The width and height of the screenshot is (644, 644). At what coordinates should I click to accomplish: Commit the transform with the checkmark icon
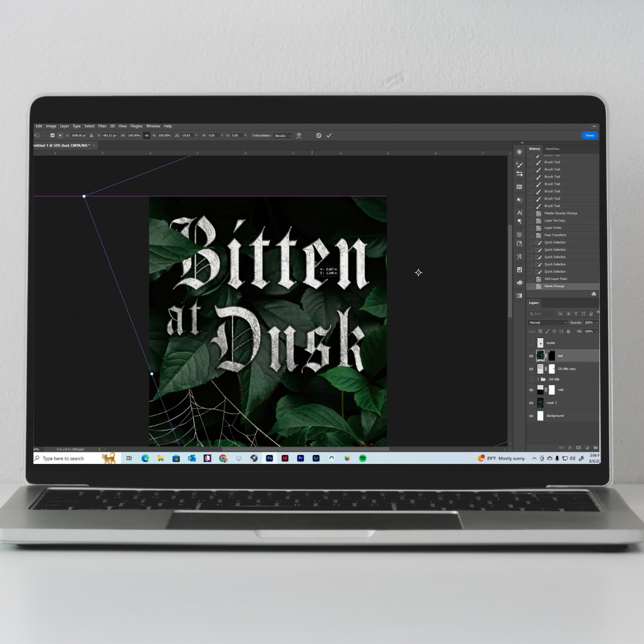pyautogui.click(x=329, y=135)
